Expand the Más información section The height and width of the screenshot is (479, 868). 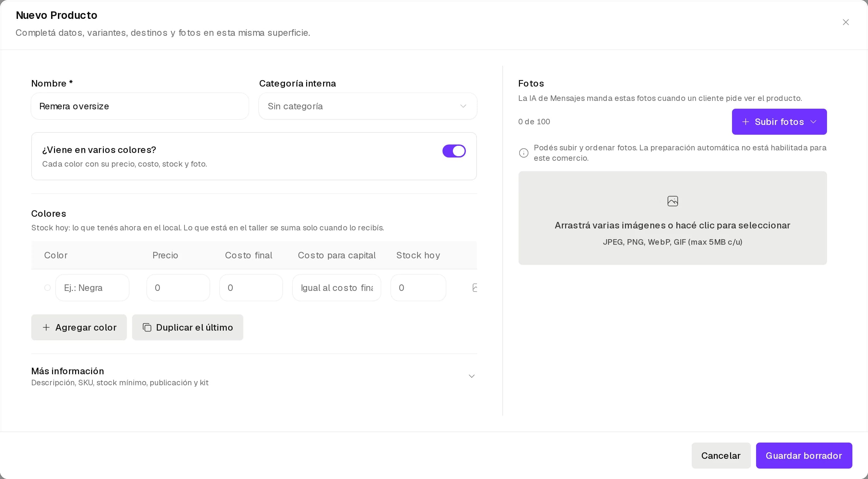coord(254,376)
